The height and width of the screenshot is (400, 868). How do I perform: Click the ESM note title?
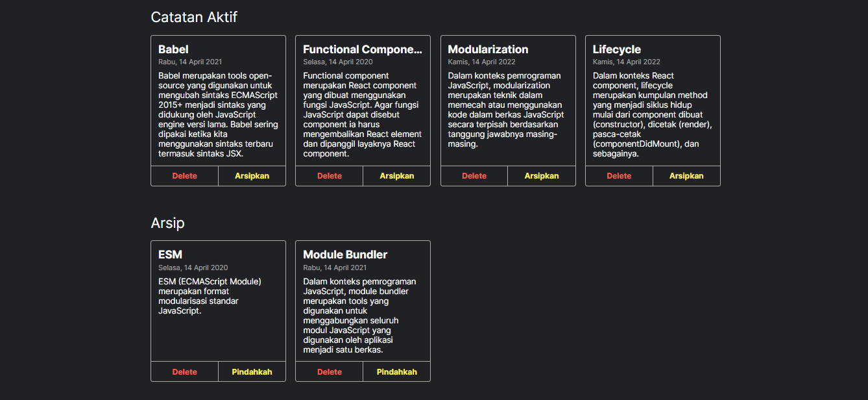pos(169,255)
